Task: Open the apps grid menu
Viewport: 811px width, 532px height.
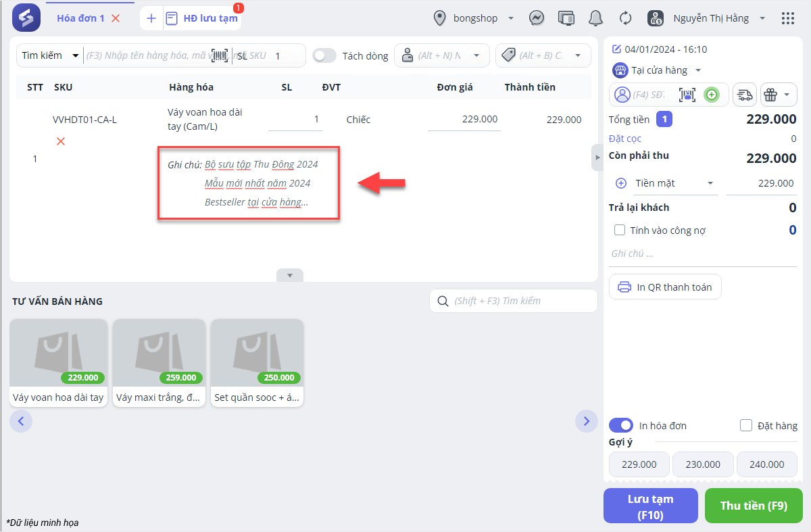Action: (787, 18)
